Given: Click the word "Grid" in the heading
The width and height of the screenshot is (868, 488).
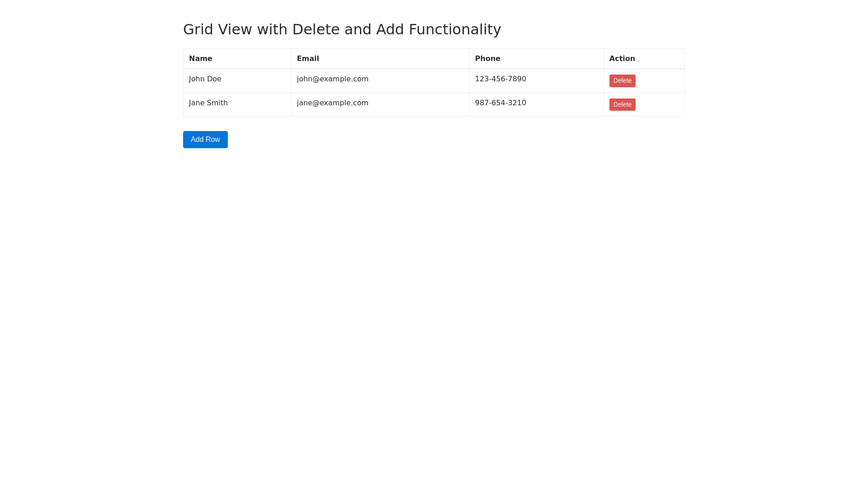Looking at the screenshot, I should point(198,29).
